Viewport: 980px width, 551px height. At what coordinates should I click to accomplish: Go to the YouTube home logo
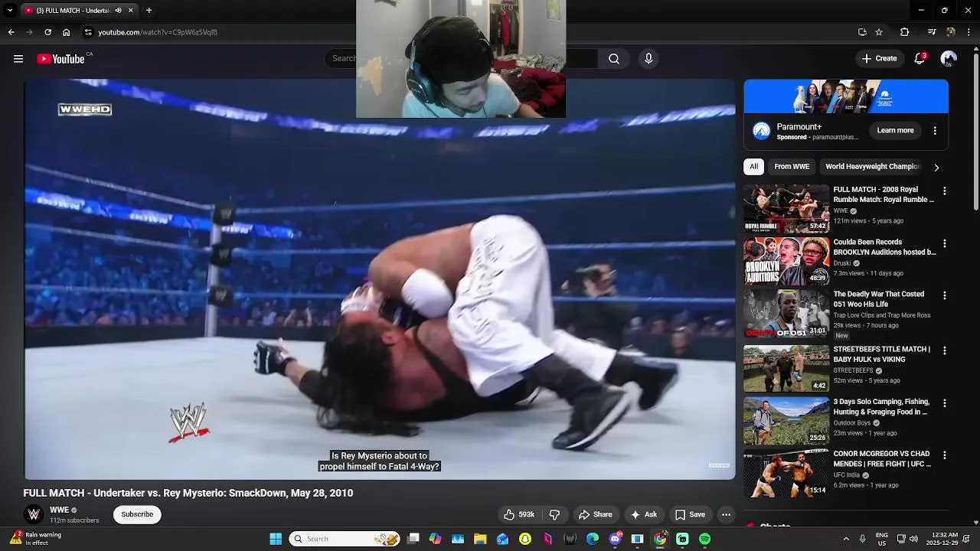[x=60, y=59]
